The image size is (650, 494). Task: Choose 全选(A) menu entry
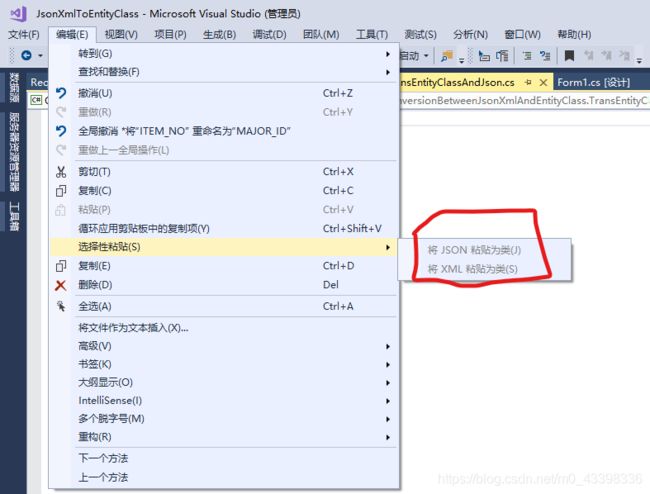(223, 306)
